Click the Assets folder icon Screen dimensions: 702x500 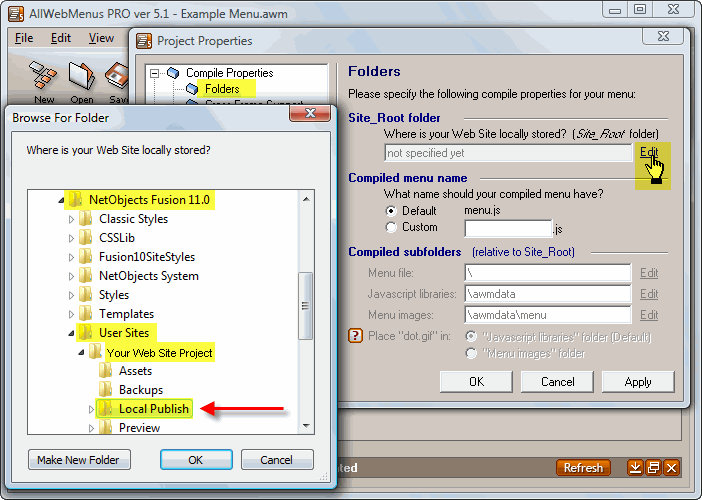106,371
